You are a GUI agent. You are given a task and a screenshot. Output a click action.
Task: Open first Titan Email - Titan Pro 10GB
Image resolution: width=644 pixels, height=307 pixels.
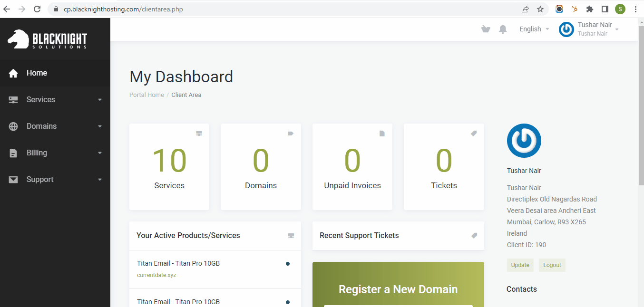(178, 263)
